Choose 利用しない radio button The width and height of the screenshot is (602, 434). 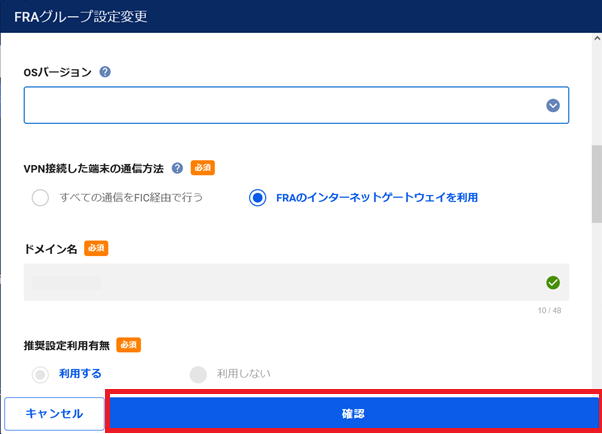pyautogui.click(x=198, y=374)
